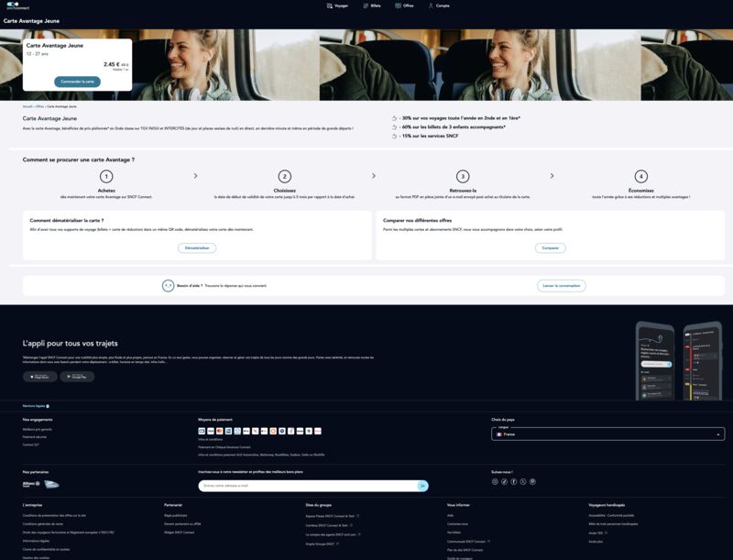Viewport: 733px width, 560px height.
Task: Click the chevron between Achetez and Choisissez
Action: pyautogui.click(x=195, y=176)
